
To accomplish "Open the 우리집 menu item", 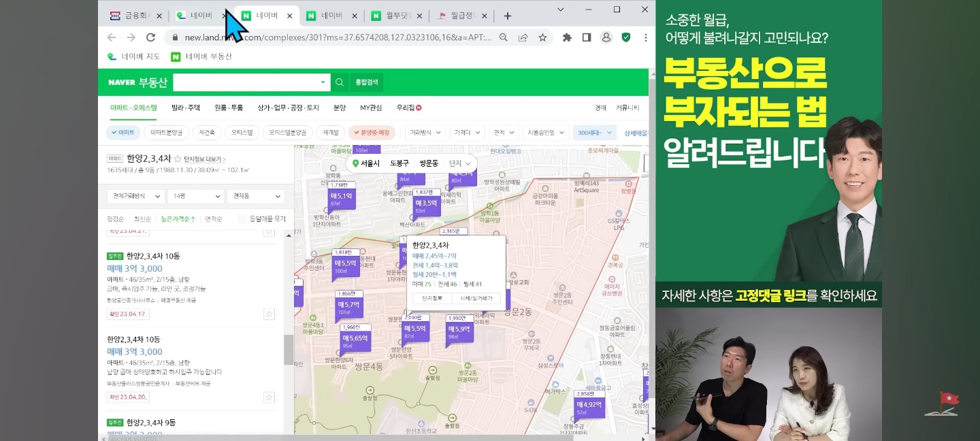I will [409, 108].
